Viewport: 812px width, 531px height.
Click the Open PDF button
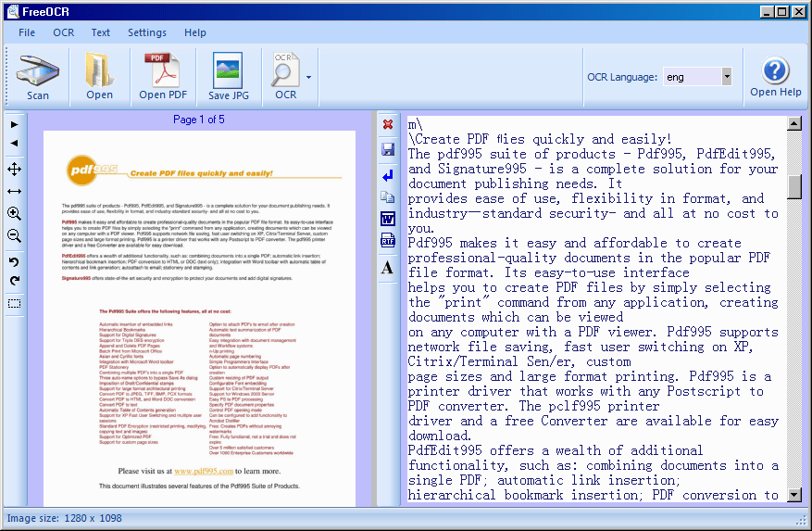pyautogui.click(x=163, y=77)
